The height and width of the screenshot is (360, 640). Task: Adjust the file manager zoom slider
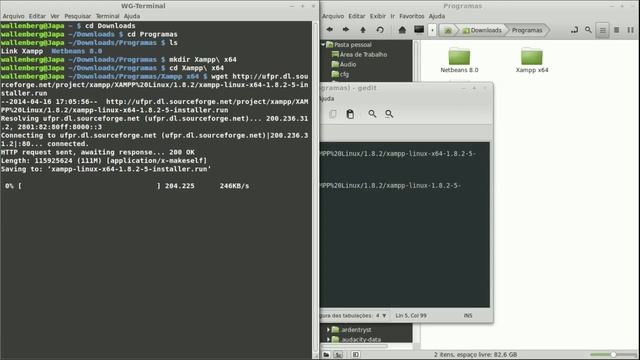613,354
